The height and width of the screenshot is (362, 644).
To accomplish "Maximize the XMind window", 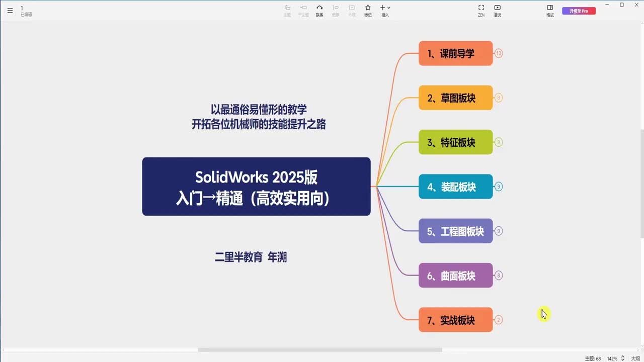I will click(x=622, y=5).
